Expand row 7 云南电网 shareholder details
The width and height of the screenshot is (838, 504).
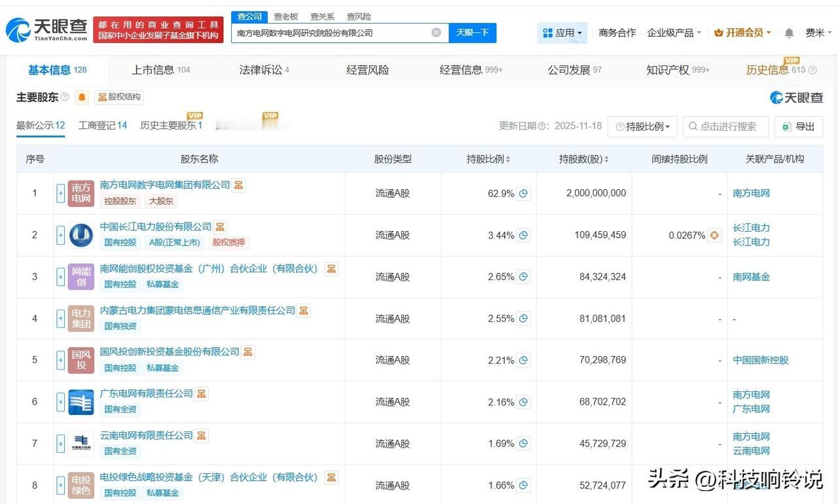(x=61, y=444)
